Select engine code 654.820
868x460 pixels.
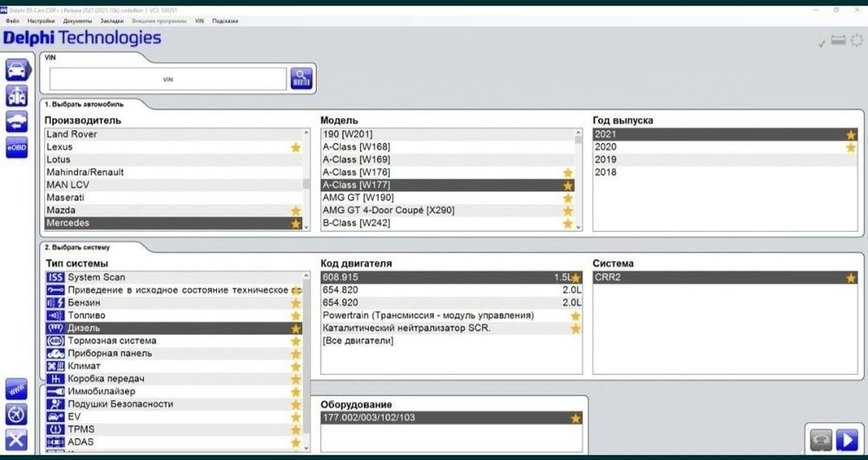[x=451, y=290]
